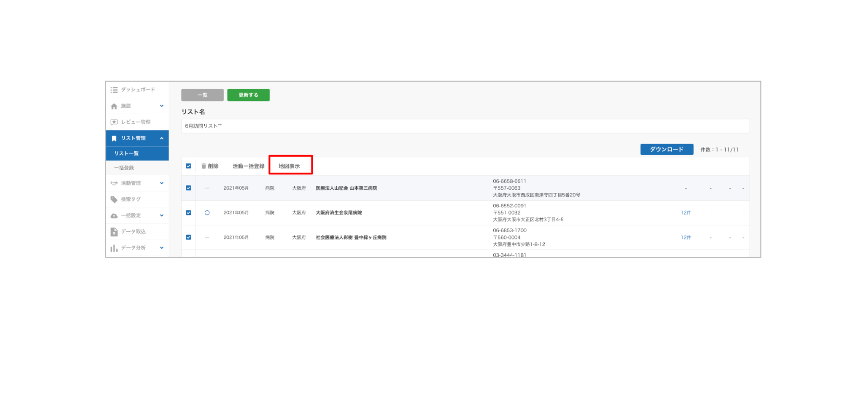Screen dimensions: 868x396
Task: Click the green 更新する button
Action: click(248, 95)
